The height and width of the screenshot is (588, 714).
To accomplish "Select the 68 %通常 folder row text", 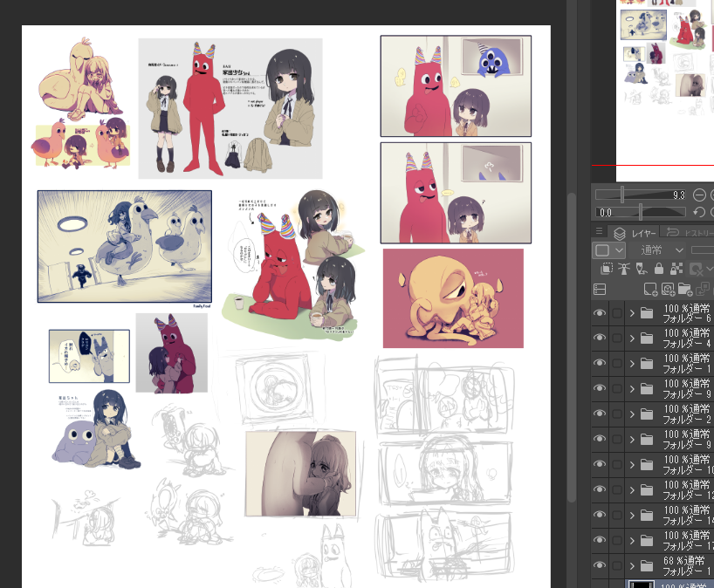I will (686, 565).
